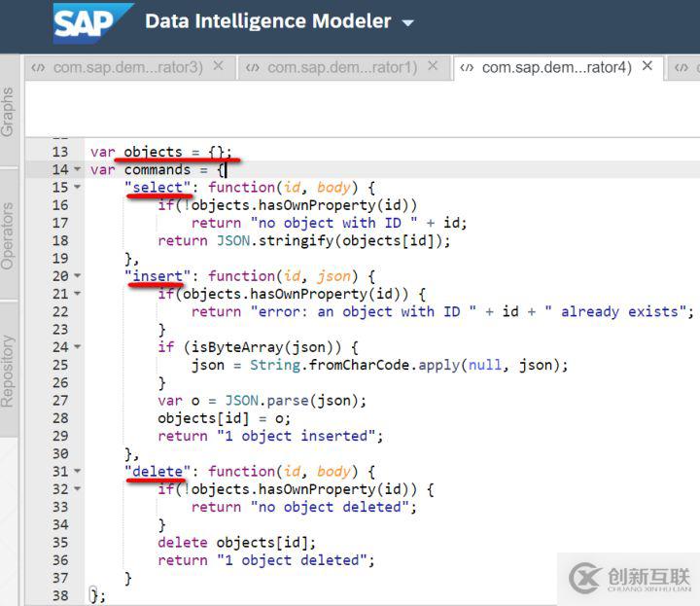Image resolution: width=700 pixels, height=606 pixels.
Task: Open the Repository side panel
Action: click(x=9, y=370)
